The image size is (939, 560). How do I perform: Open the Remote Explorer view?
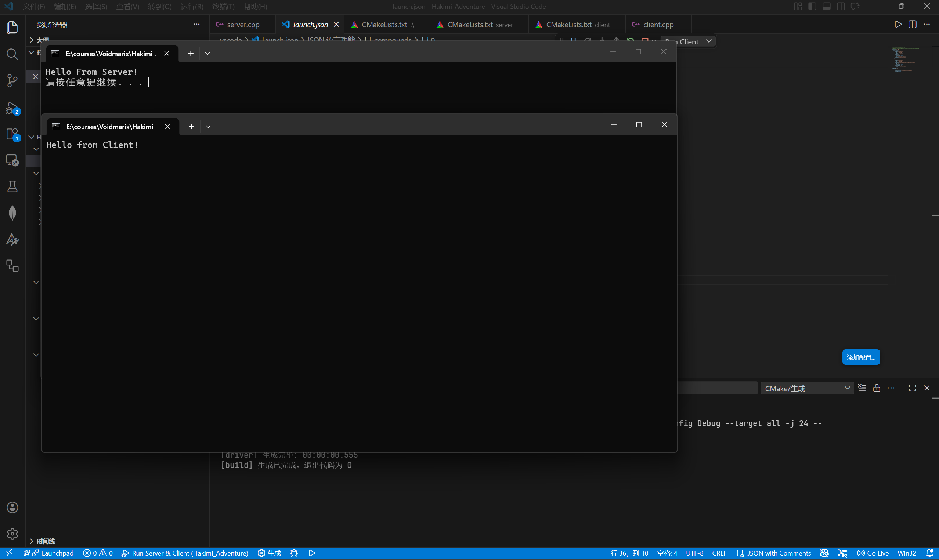(x=12, y=160)
